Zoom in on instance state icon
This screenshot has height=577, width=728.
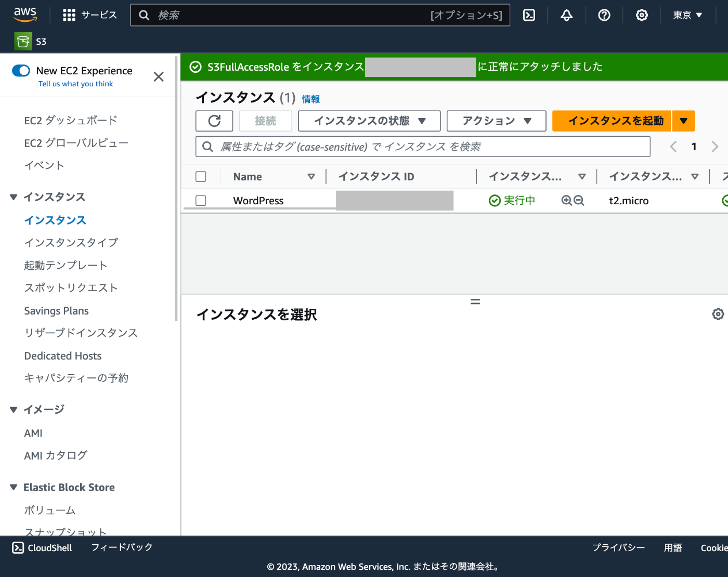coord(567,201)
